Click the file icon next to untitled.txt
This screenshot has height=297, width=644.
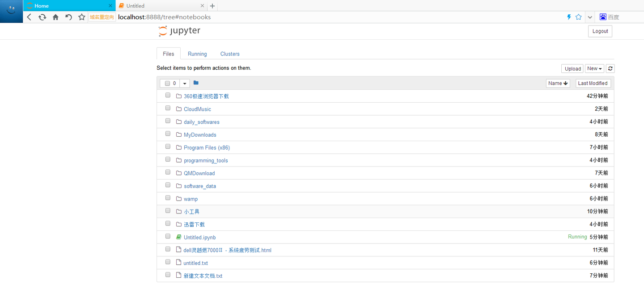[178, 263]
